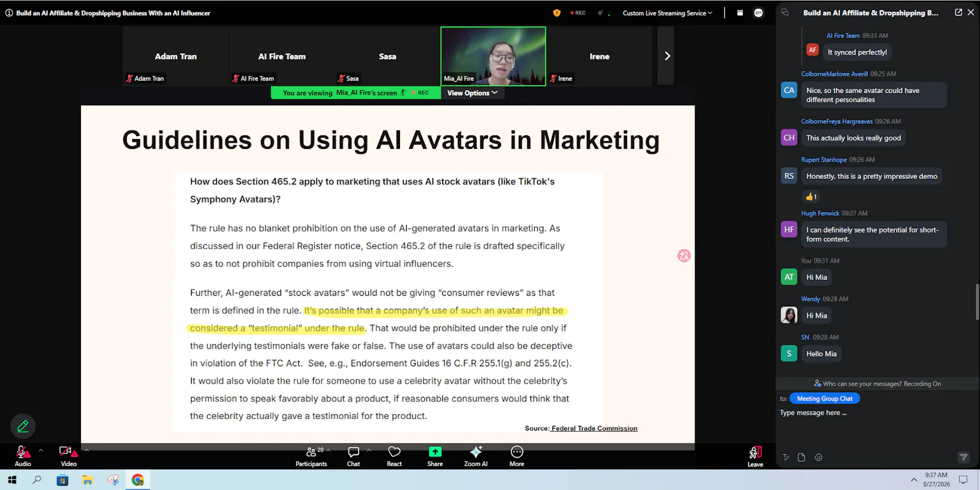Viewport: 980px width, 490px height.
Task: Attach a file in chat
Action: pos(801,458)
